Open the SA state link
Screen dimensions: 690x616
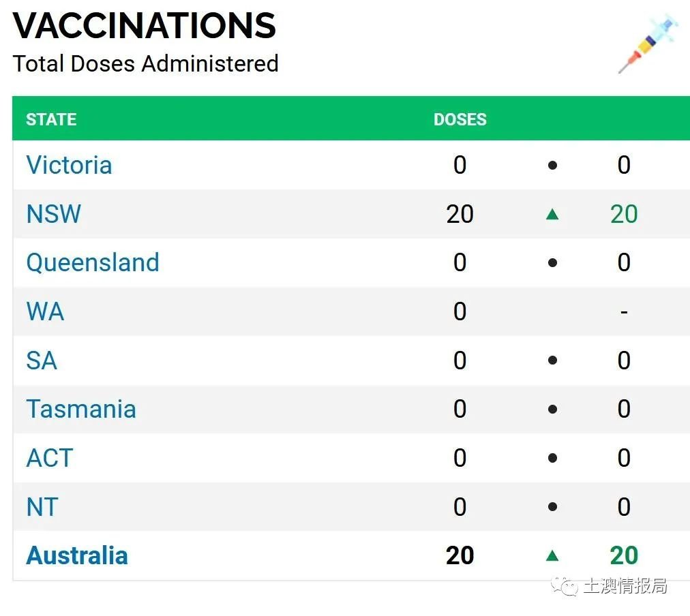point(42,360)
